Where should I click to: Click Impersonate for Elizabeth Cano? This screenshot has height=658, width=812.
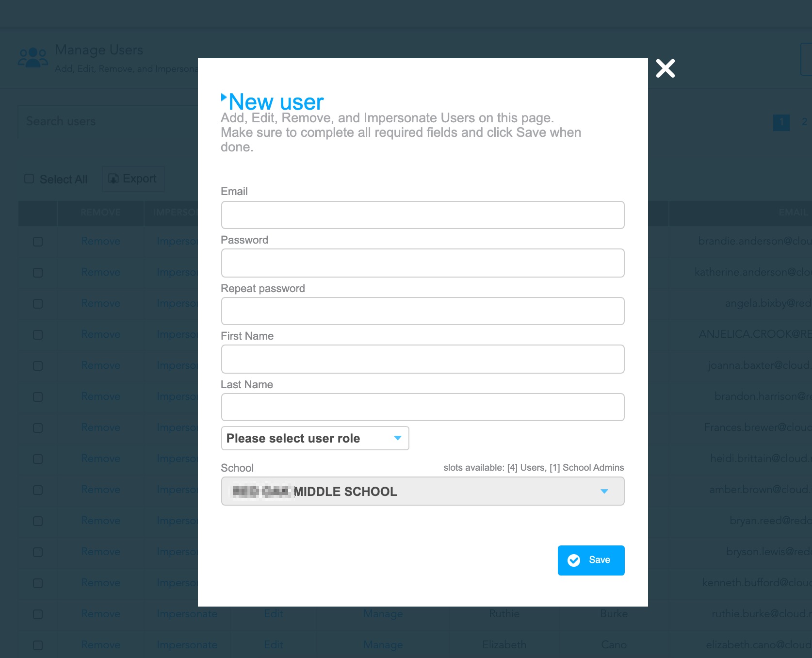pyautogui.click(x=187, y=645)
